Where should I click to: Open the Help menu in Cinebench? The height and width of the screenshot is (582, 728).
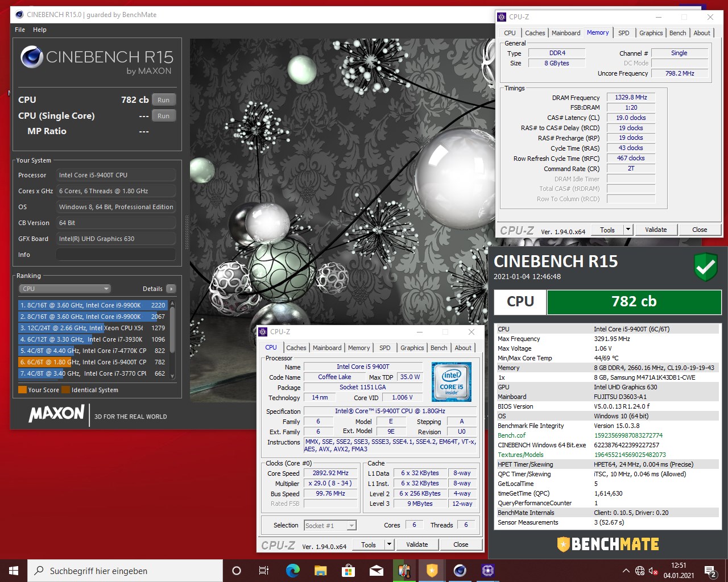coord(40,30)
